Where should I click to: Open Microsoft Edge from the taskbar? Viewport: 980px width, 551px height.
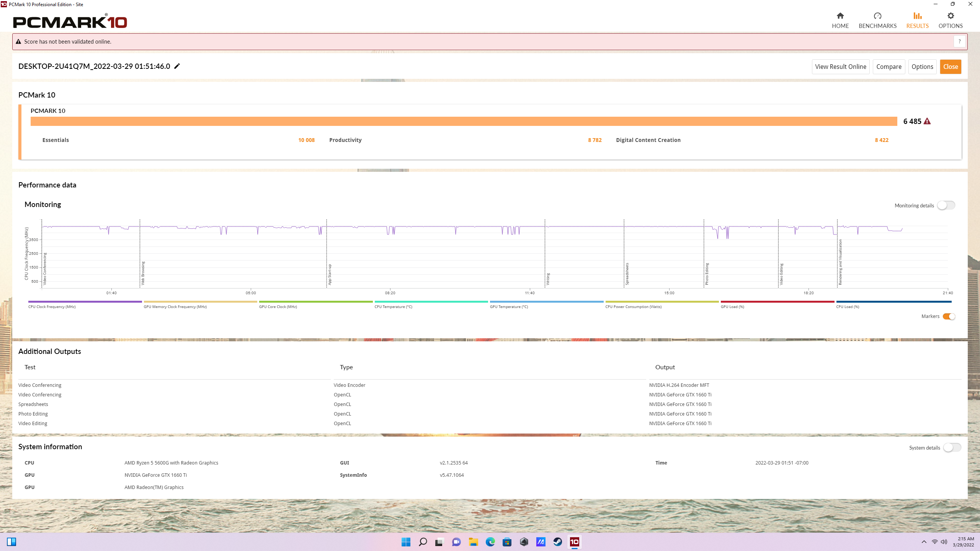pyautogui.click(x=490, y=542)
